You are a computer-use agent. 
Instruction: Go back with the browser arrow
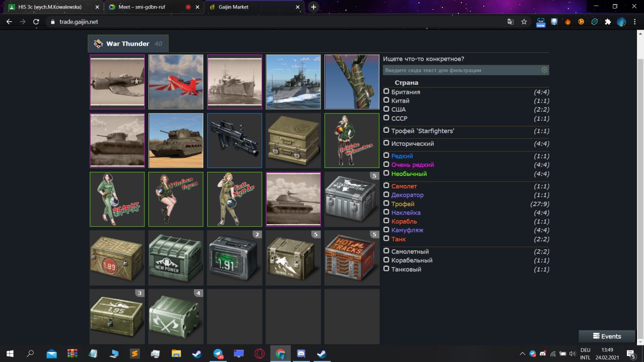(x=9, y=22)
